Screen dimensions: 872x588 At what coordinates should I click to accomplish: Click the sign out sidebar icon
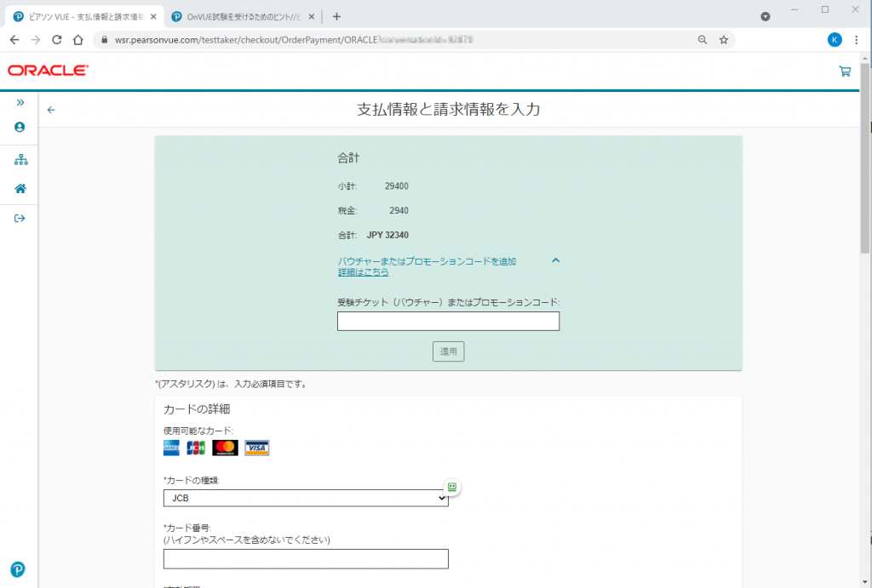pos(20,219)
